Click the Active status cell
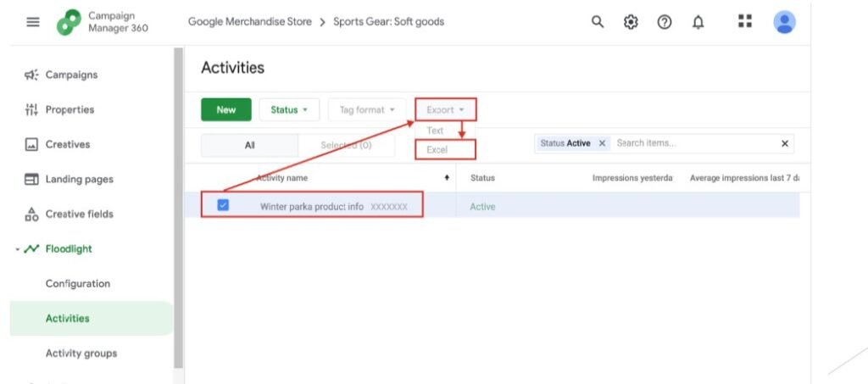The width and height of the screenshot is (868, 384). 482,207
